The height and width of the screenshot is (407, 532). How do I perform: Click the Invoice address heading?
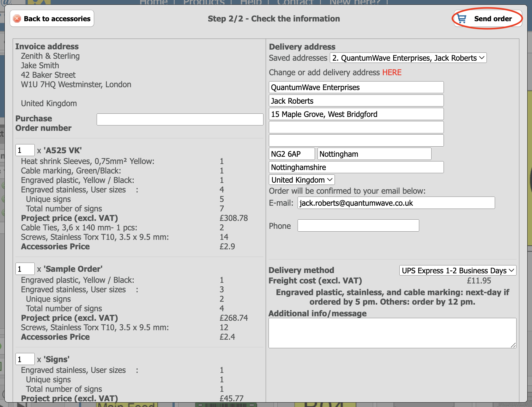[47, 46]
